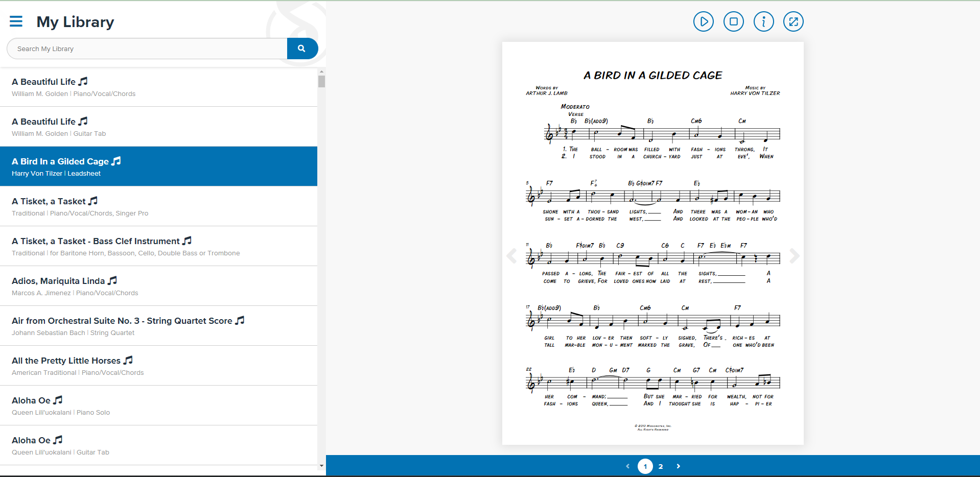The height and width of the screenshot is (477, 980).
Task: Click Queen Lili'uokalani | Piano Solo subtitle
Action: point(61,413)
